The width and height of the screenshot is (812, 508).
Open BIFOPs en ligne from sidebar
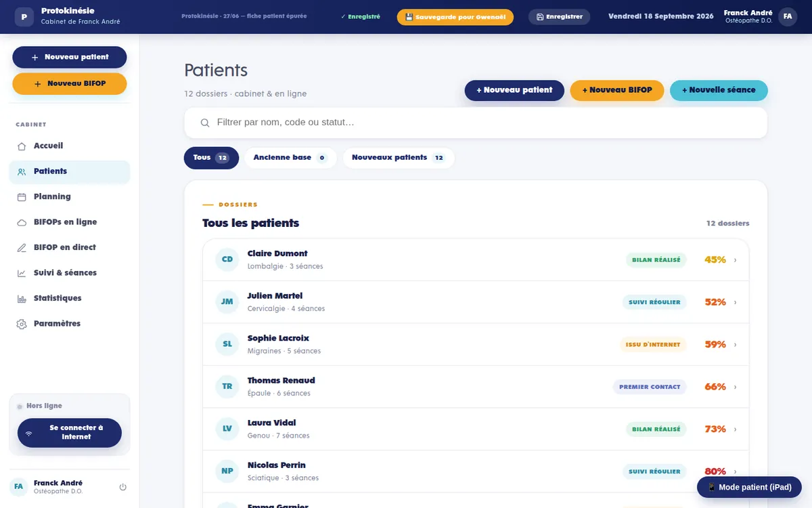[x=69, y=222]
